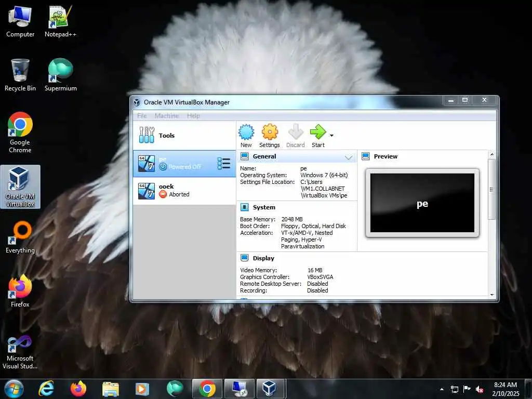The width and height of the screenshot is (532, 399).
Task: Open the Computer desktop icon
Action: [20, 22]
